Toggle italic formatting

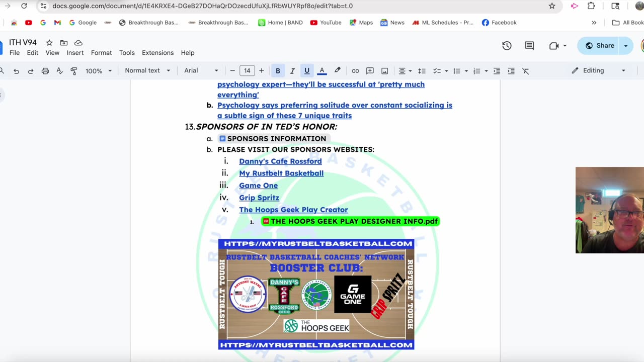point(292,71)
